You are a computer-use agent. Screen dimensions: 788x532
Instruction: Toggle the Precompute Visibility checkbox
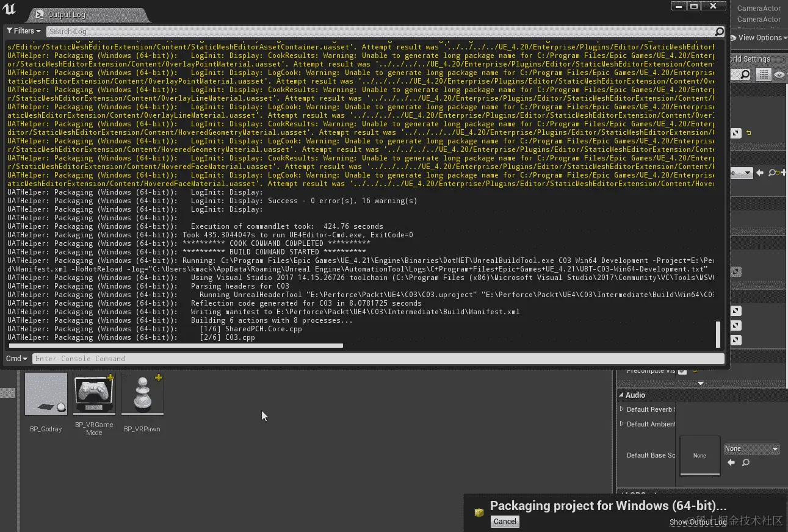(682, 371)
